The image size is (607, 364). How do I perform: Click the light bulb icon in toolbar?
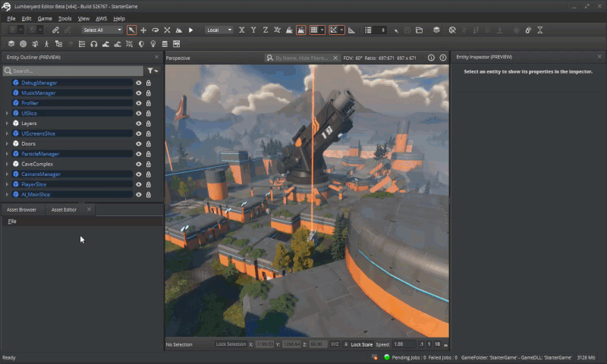153,44
